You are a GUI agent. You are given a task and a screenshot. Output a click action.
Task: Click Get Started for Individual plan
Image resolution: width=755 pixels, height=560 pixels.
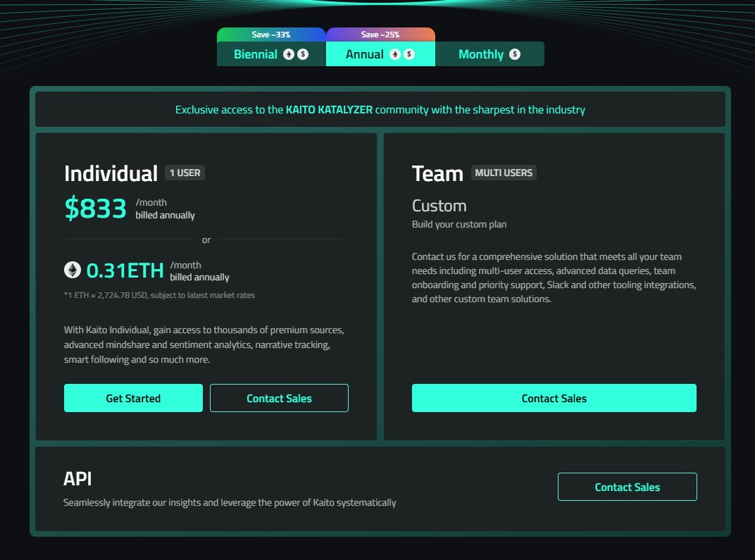click(x=133, y=398)
